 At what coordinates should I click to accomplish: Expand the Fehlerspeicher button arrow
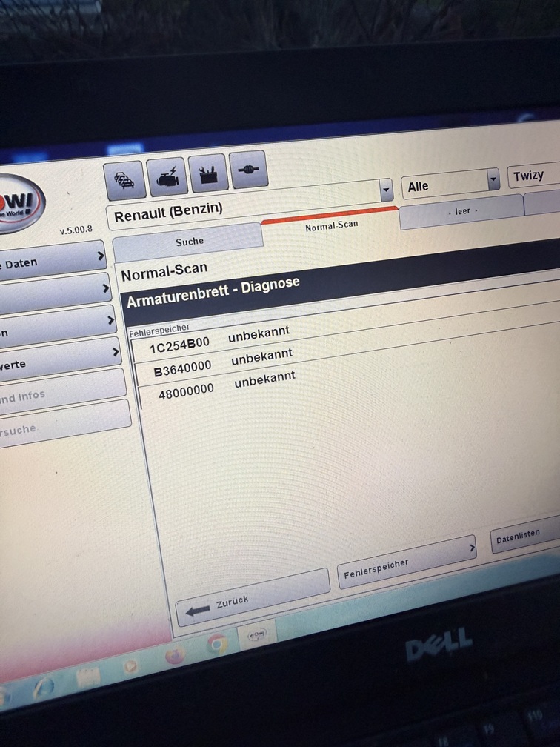471,549
